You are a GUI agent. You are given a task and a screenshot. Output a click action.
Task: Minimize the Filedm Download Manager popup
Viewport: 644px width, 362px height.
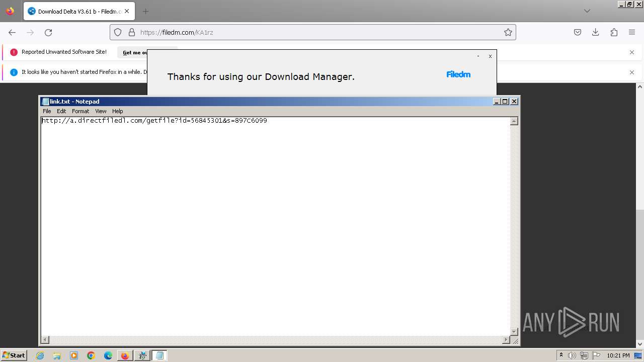(x=478, y=56)
